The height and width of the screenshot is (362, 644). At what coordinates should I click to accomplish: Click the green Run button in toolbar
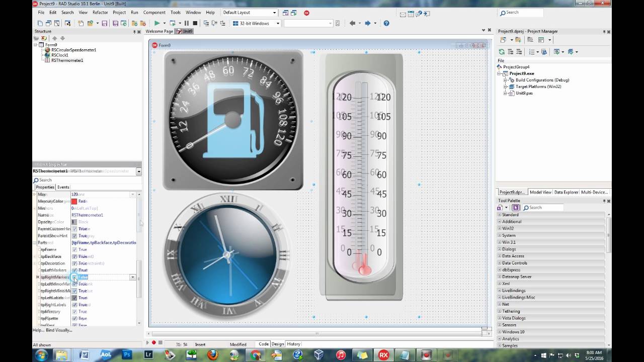point(157,23)
